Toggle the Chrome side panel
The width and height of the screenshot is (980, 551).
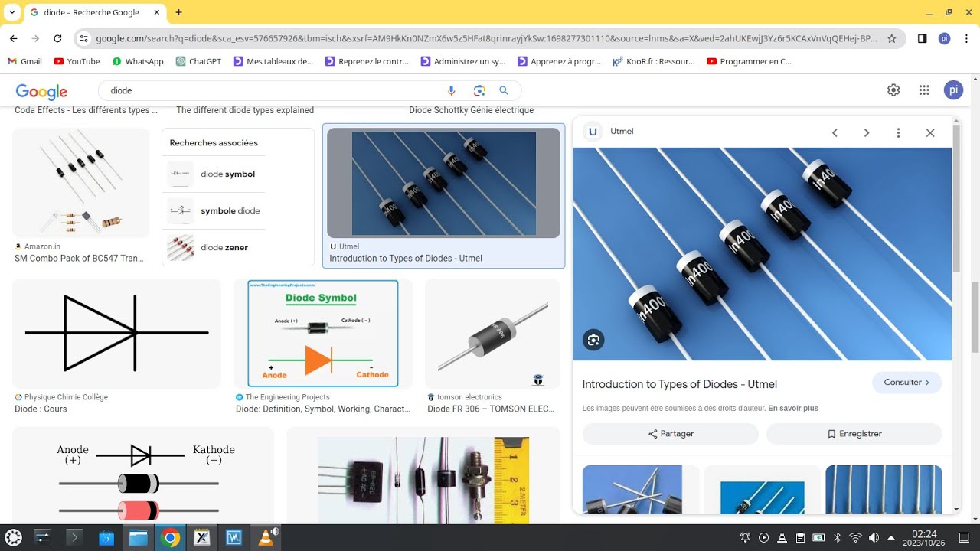[x=922, y=38]
